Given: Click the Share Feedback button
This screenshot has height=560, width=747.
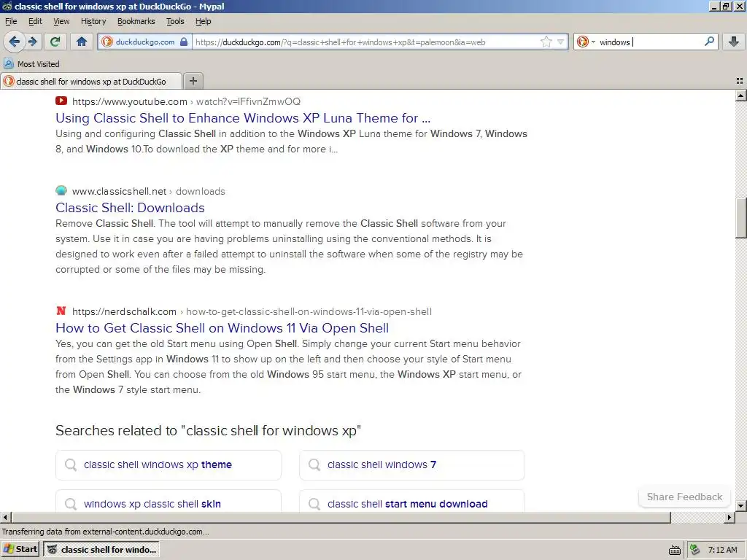Looking at the screenshot, I should coord(684,497).
